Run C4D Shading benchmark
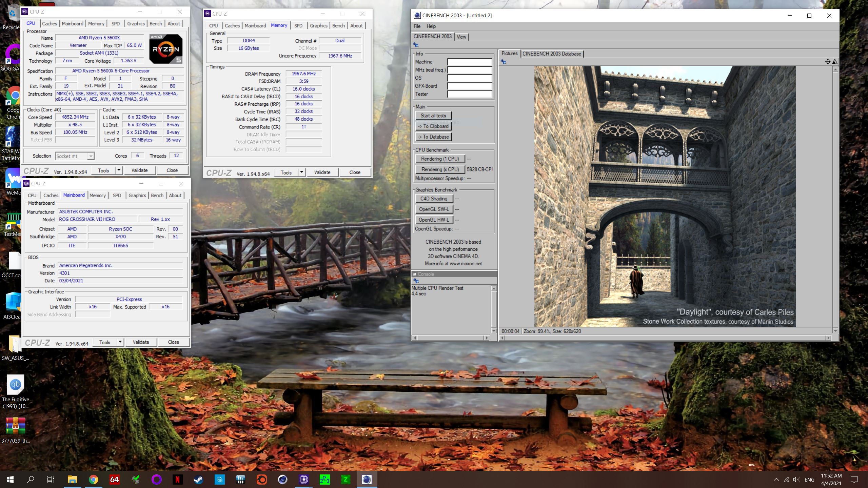The width and height of the screenshot is (868, 488). pyautogui.click(x=434, y=199)
